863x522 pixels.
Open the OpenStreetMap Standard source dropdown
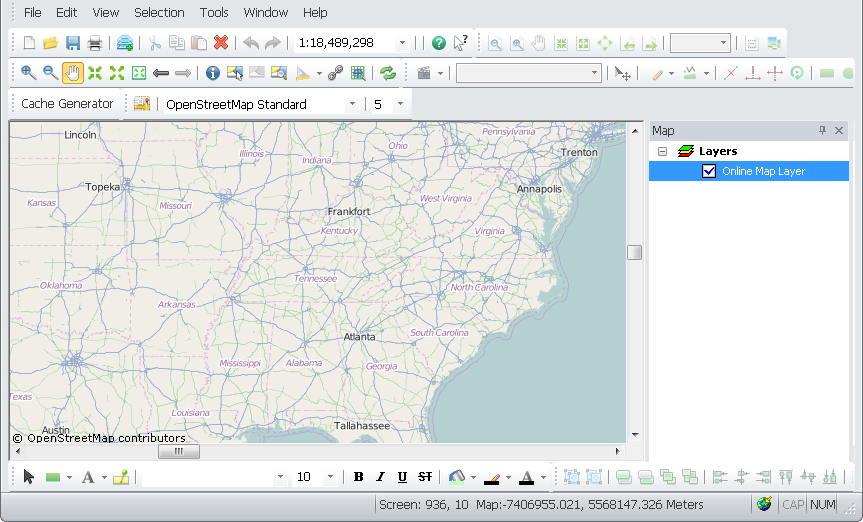click(352, 104)
